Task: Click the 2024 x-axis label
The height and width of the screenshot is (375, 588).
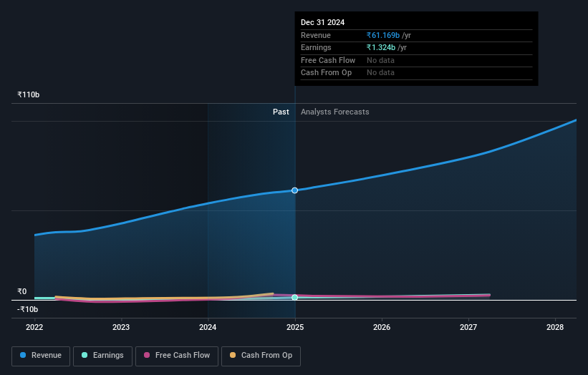Action: [208, 328]
